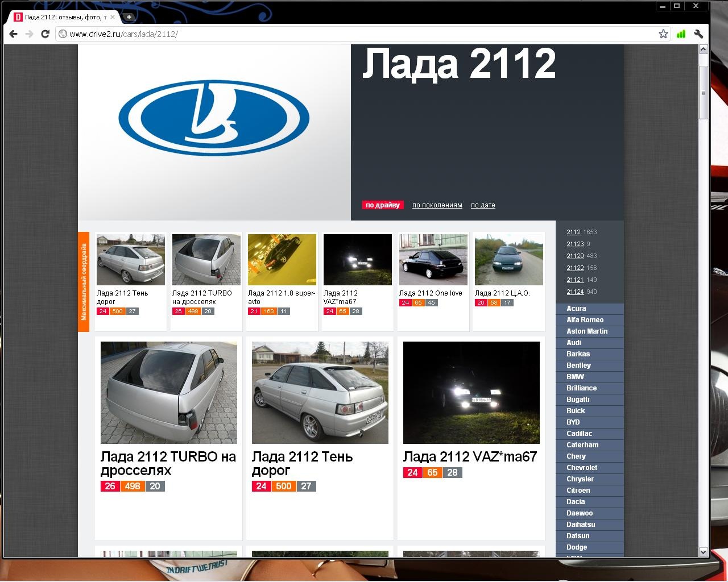Click large heading link 'Лада 2112 TURBO на дросселях'
Image resolution: width=728 pixels, height=582 pixels.
(168, 464)
